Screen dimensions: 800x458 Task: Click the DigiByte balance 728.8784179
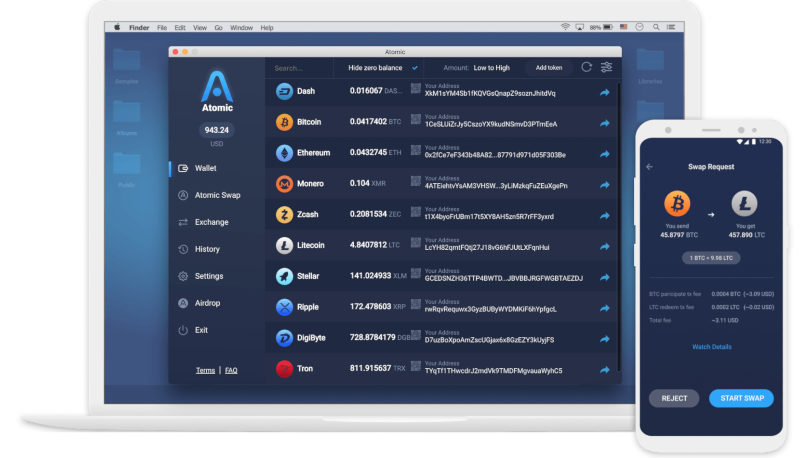click(x=372, y=338)
